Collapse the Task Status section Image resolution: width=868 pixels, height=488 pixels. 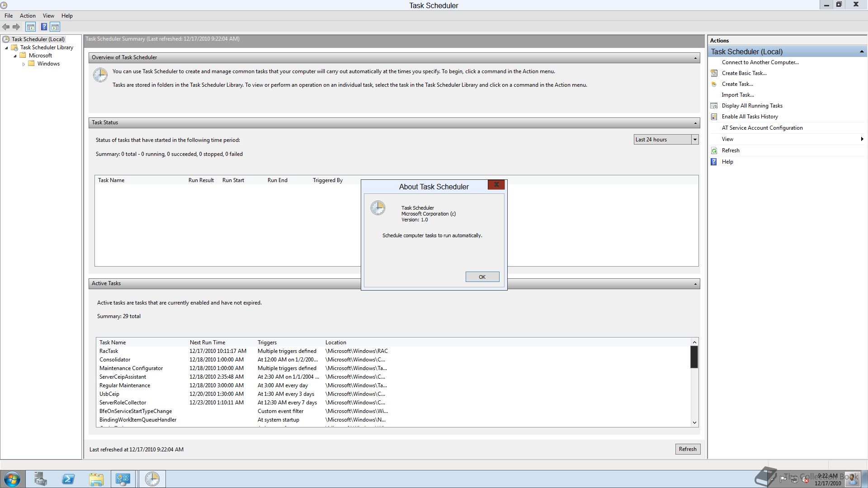tap(695, 123)
